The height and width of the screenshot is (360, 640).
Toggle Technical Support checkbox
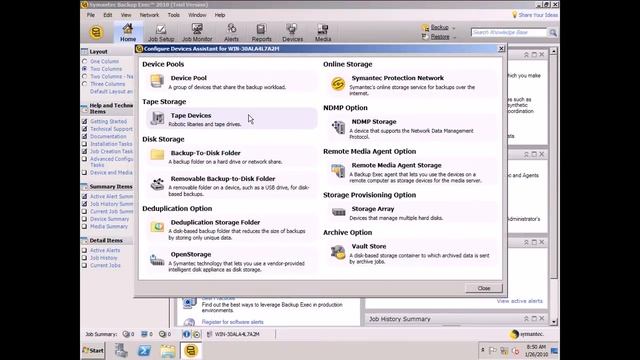84,129
